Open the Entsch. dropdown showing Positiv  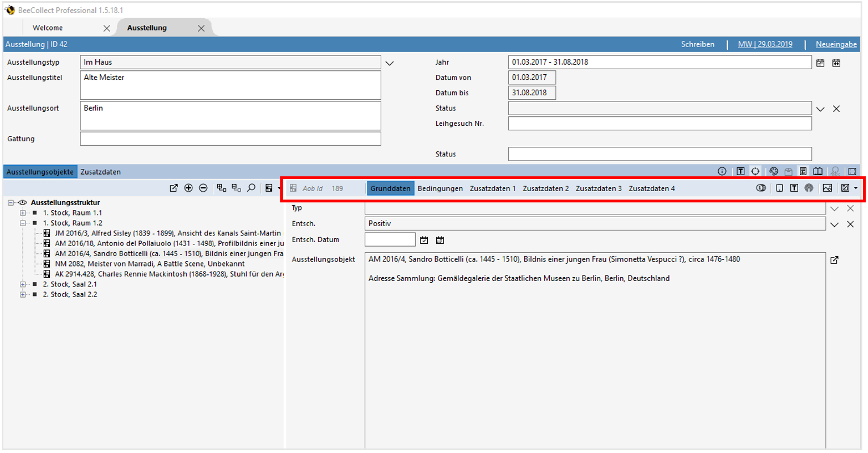(834, 225)
